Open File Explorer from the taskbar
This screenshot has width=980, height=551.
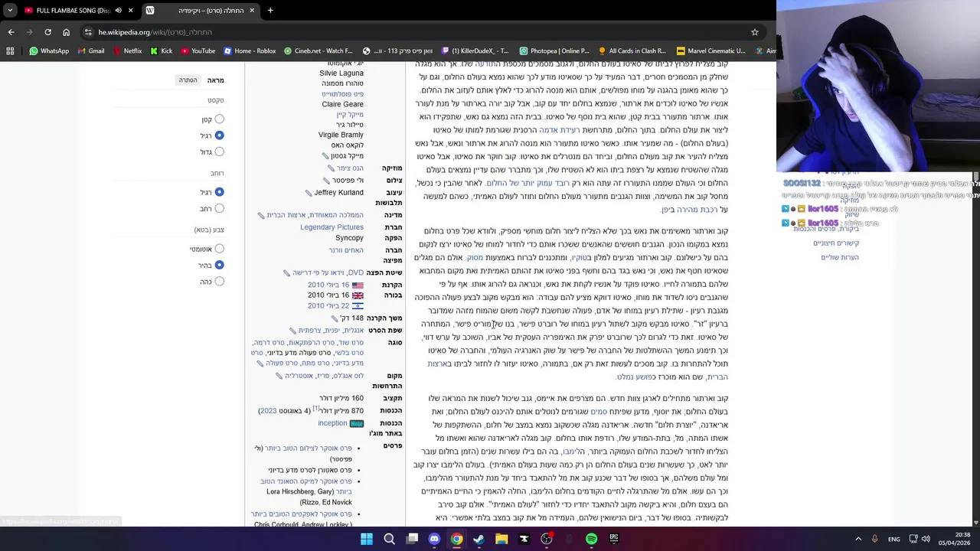tap(501, 539)
